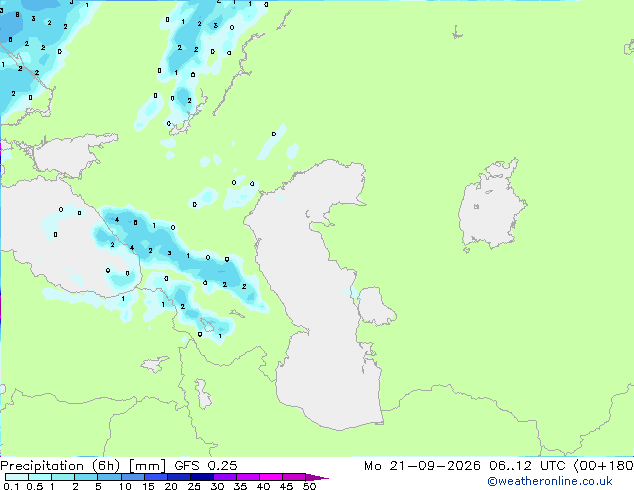The image size is (634, 490).
Task: Click the weatheronline.co.uk copyright link
Action: [x=550, y=481]
